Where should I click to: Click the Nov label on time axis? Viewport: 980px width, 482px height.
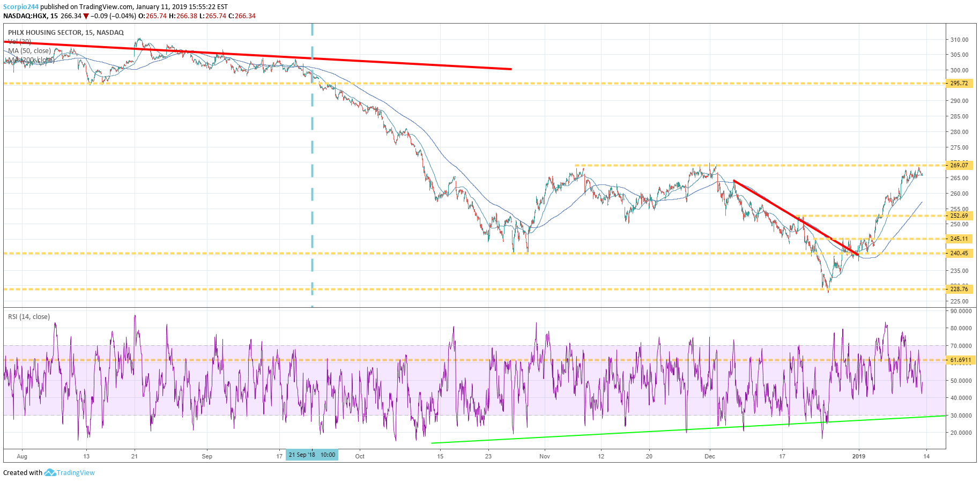click(x=545, y=457)
